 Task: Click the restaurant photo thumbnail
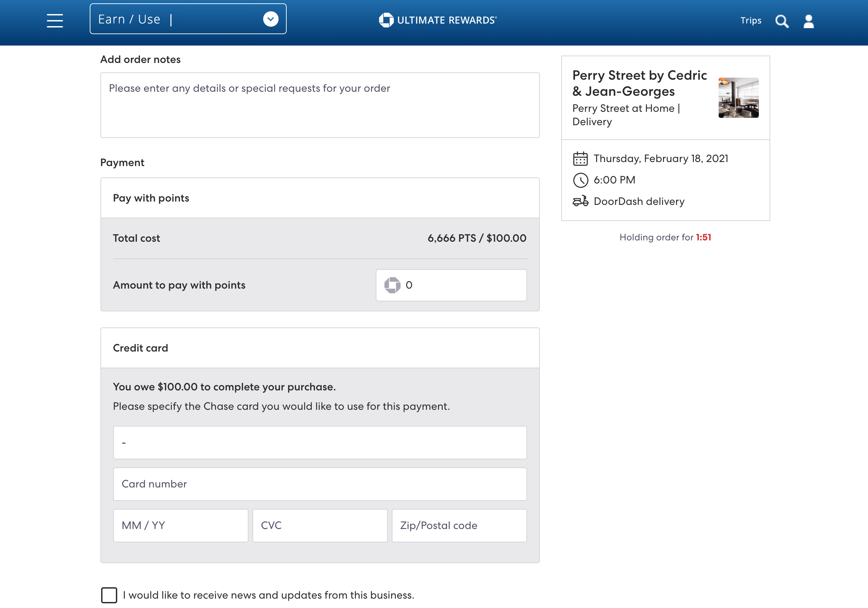click(738, 98)
